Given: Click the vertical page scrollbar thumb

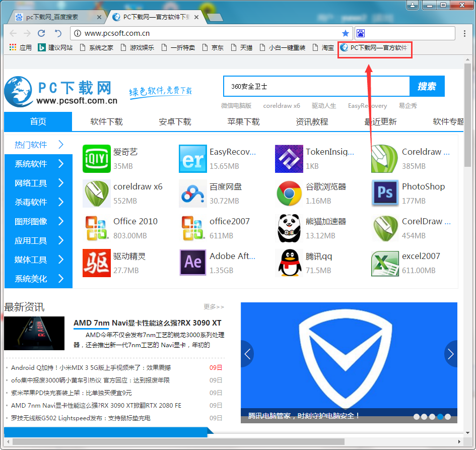Looking at the screenshot, I should coord(467,115).
